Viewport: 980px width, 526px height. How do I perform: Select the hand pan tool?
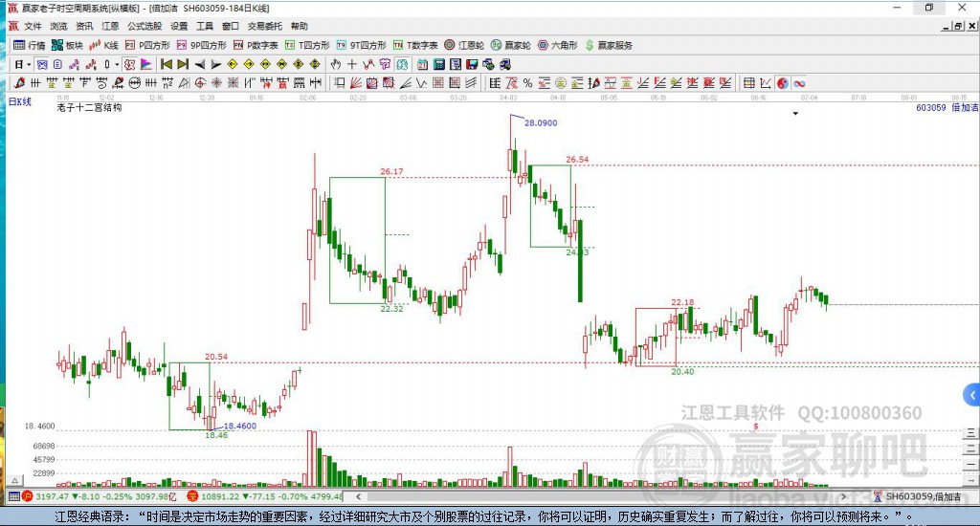[336, 64]
